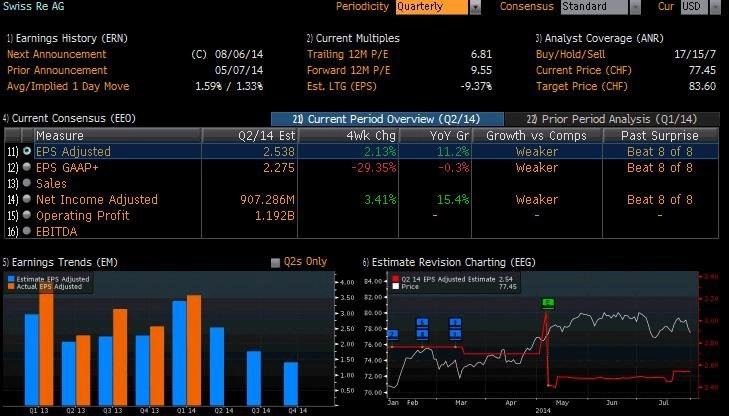Select the EPS GAAP+ radio button
Viewport: 729px width, 416px height.
coord(27,167)
